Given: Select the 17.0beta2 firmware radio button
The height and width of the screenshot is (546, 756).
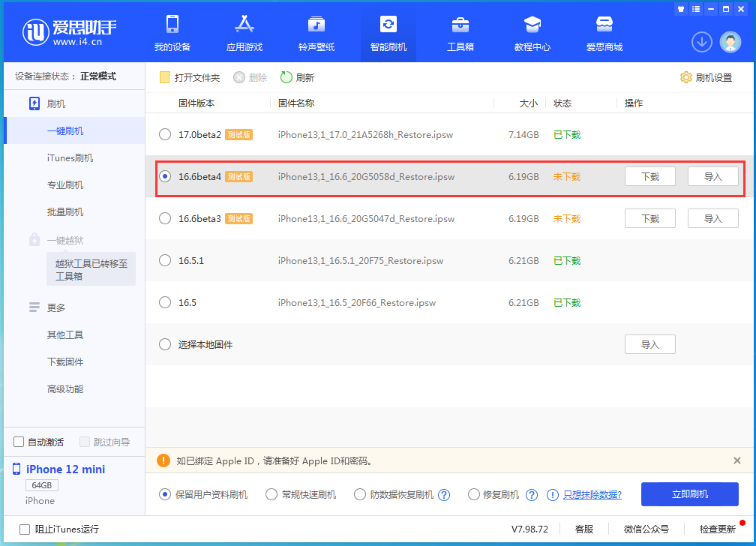Looking at the screenshot, I should tap(165, 135).
